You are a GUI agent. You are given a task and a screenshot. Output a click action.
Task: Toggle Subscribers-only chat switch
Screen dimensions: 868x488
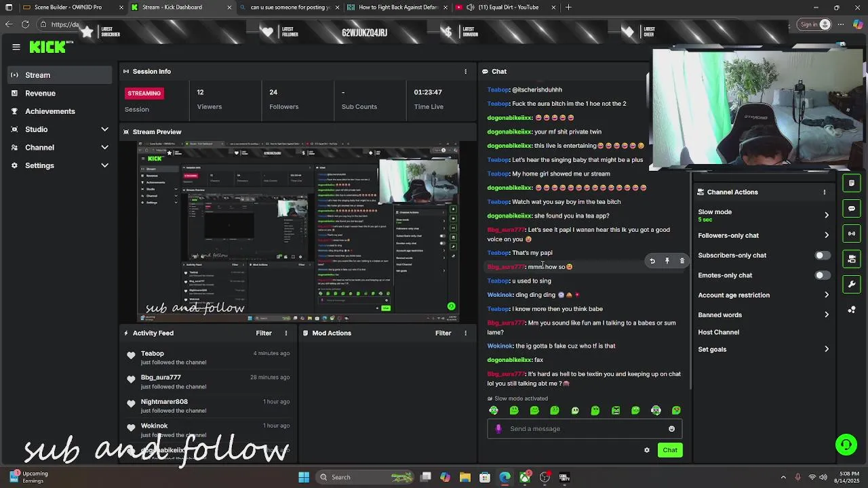(822, 256)
